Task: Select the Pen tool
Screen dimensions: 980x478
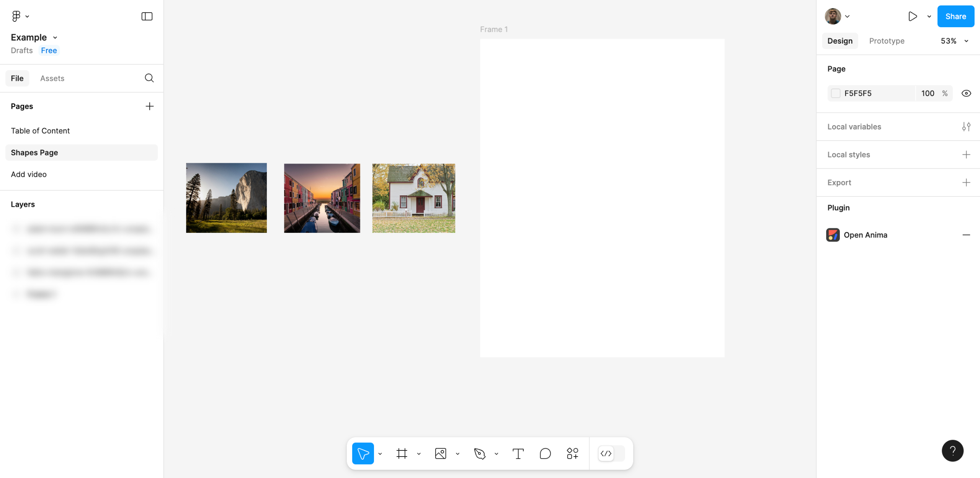Action: 479,453
